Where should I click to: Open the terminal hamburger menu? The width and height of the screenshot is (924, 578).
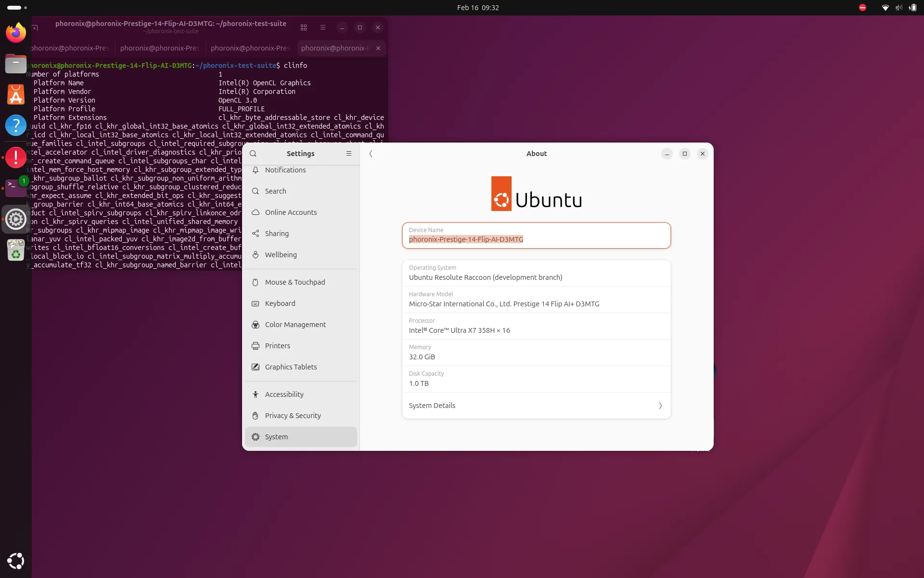click(323, 27)
